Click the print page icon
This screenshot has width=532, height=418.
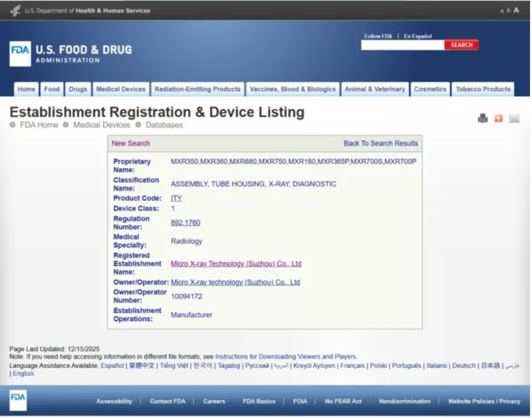coord(482,118)
